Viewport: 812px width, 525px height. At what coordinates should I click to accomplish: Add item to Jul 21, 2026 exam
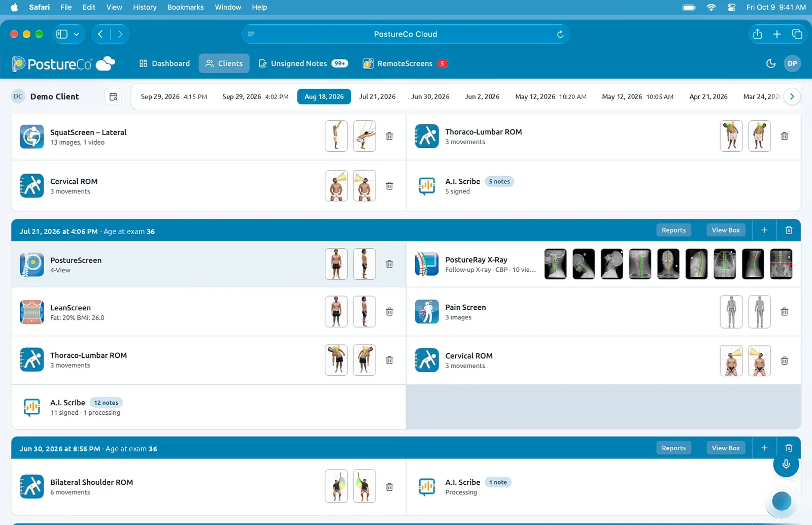pos(764,230)
